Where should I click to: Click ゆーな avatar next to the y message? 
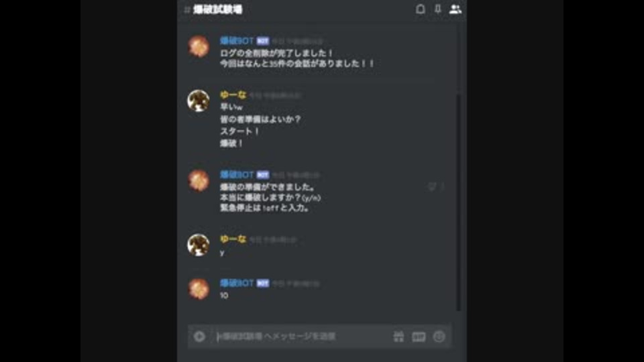coord(199,245)
